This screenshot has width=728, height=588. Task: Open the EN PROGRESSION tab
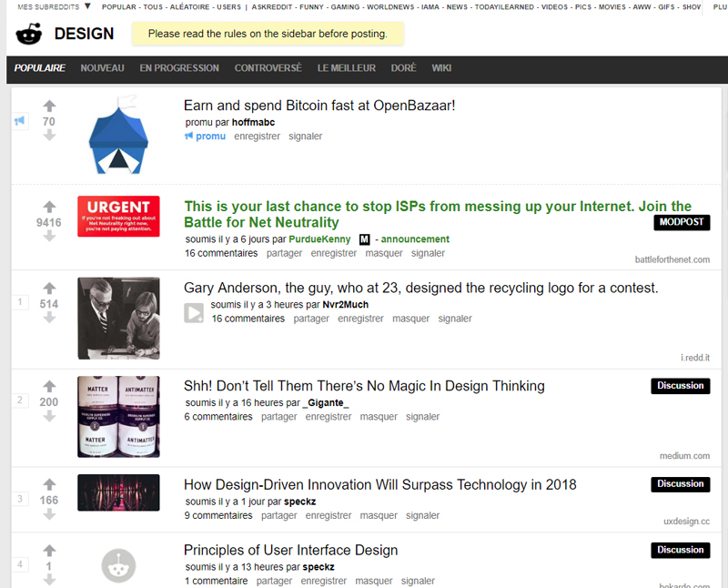click(179, 68)
